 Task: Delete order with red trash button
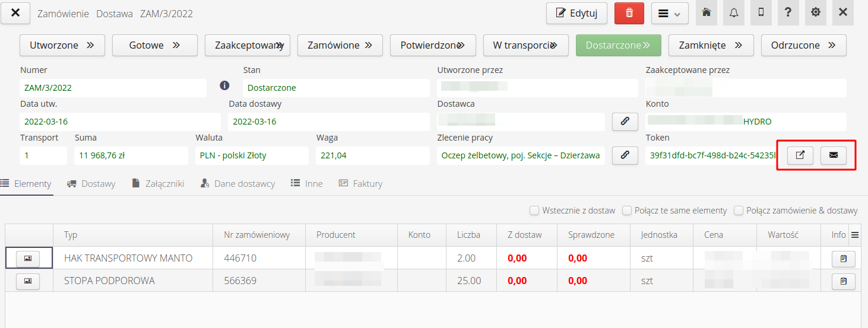pyautogui.click(x=629, y=13)
